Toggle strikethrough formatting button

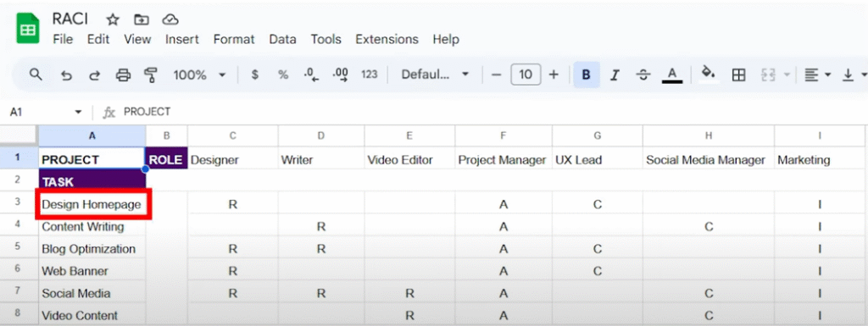click(643, 75)
